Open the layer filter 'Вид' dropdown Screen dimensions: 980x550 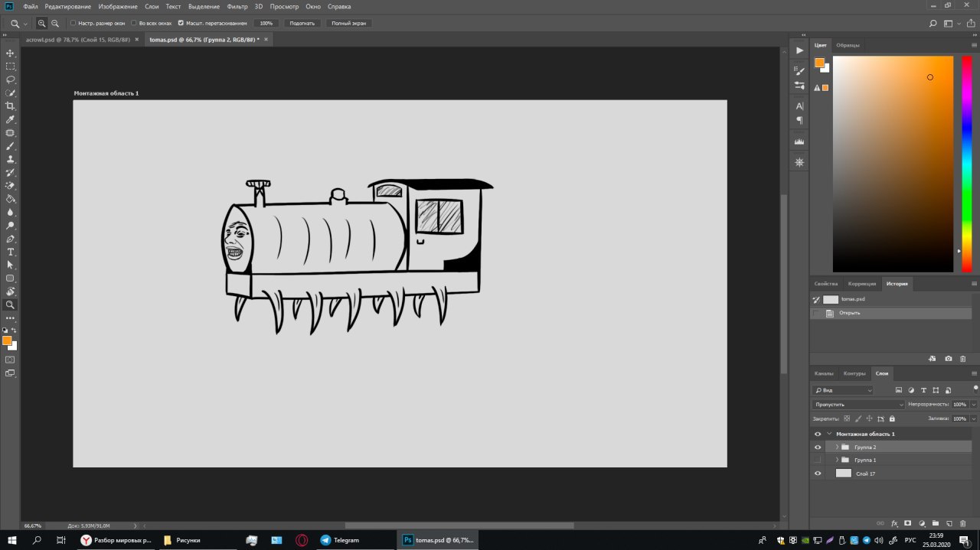point(843,390)
